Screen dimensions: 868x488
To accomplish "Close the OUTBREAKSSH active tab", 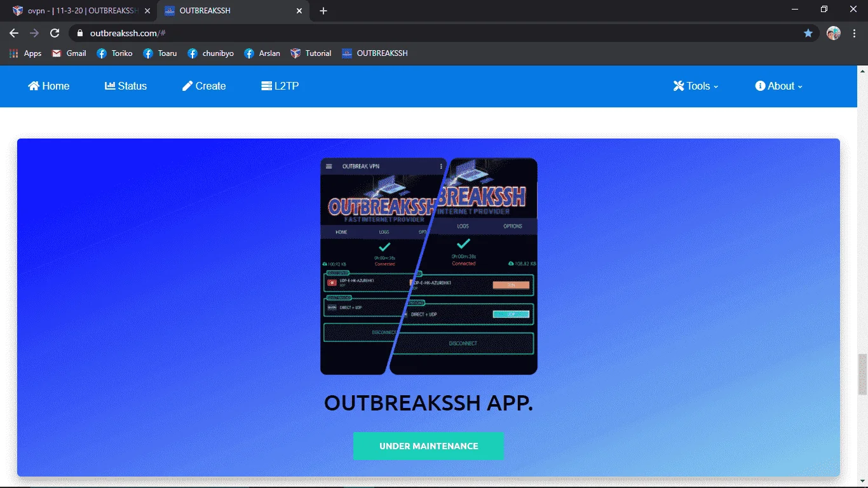I will tap(299, 11).
